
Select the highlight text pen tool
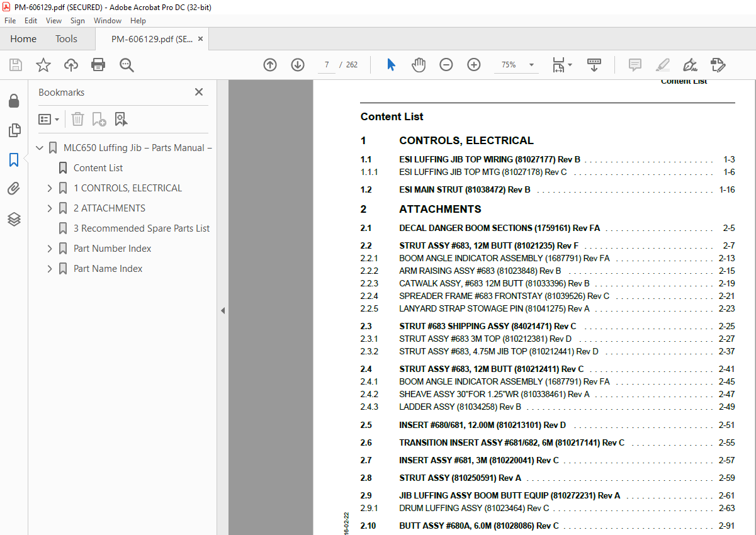663,65
